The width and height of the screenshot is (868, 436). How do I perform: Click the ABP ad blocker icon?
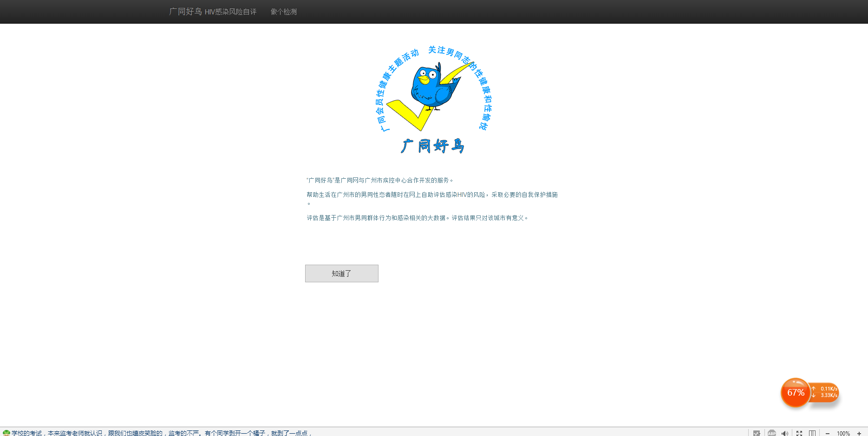tap(771, 433)
